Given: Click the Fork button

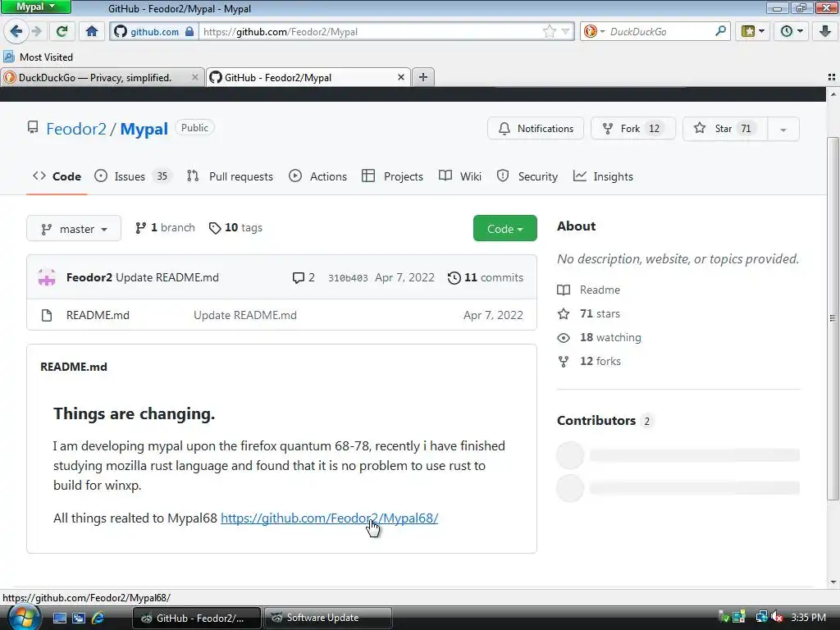Looking at the screenshot, I should [x=632, y=129].
